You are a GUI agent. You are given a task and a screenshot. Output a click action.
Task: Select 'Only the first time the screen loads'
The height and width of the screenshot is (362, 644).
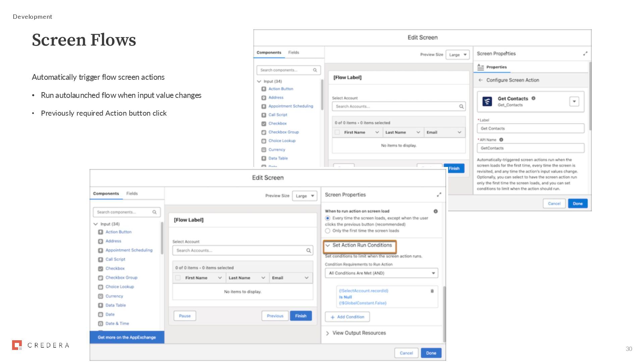328,231
